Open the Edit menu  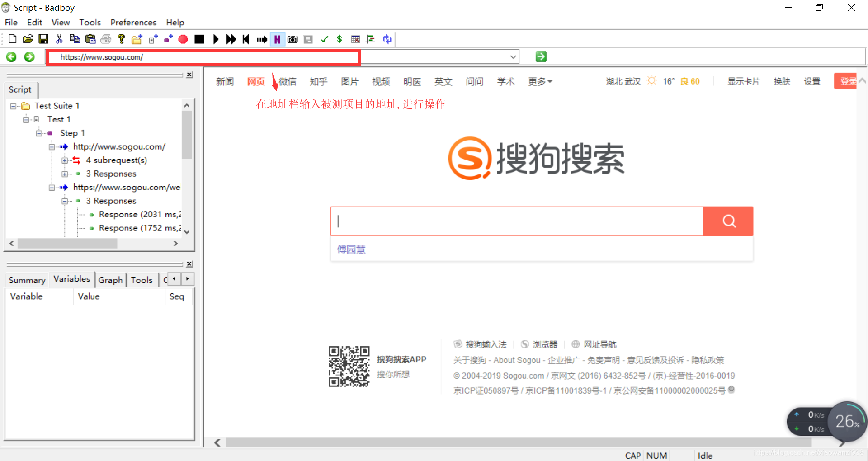34,22
